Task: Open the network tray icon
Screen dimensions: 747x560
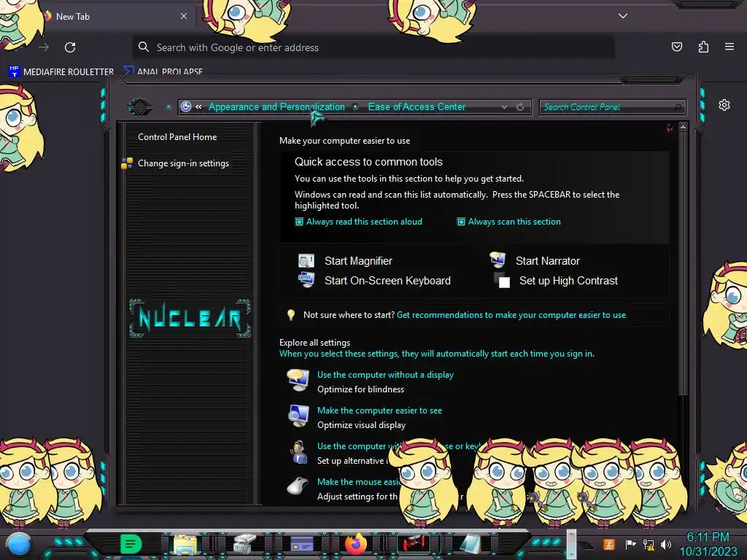Action: point(649,544)
